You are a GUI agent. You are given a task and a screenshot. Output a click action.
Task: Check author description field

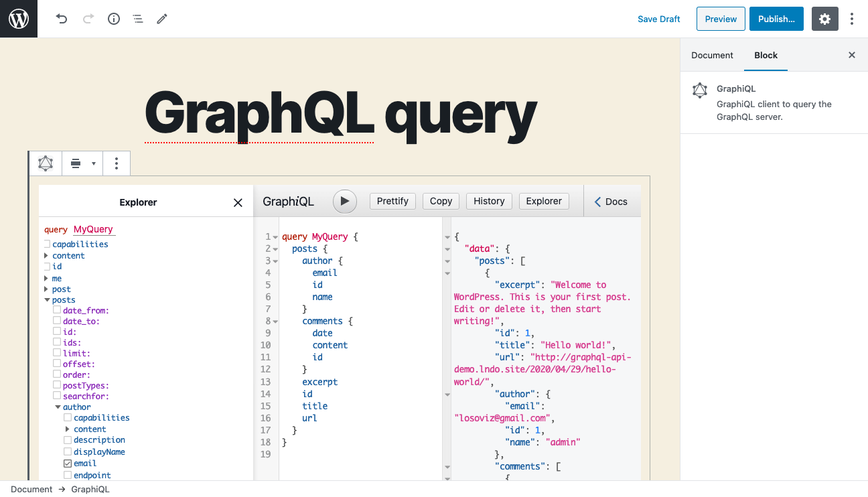pos(68,440)
